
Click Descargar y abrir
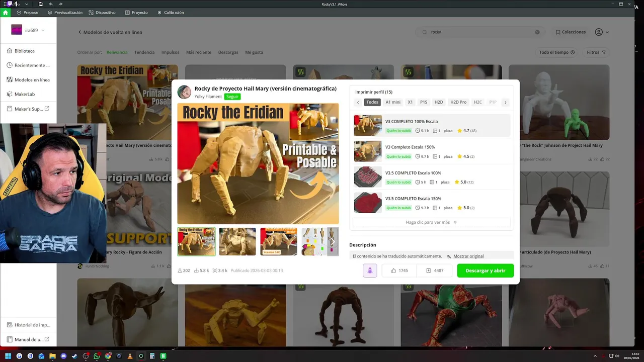(486, 270)
